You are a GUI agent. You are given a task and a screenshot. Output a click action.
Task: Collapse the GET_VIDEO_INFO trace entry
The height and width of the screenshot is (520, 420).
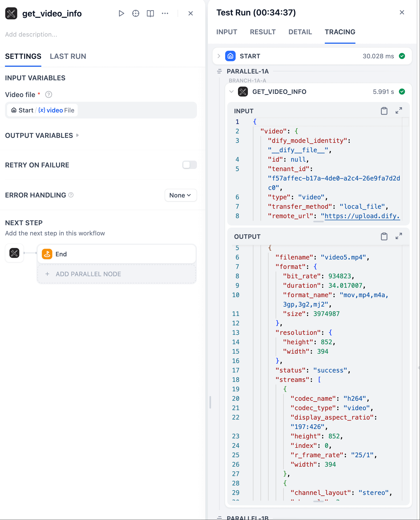[231, 92]
